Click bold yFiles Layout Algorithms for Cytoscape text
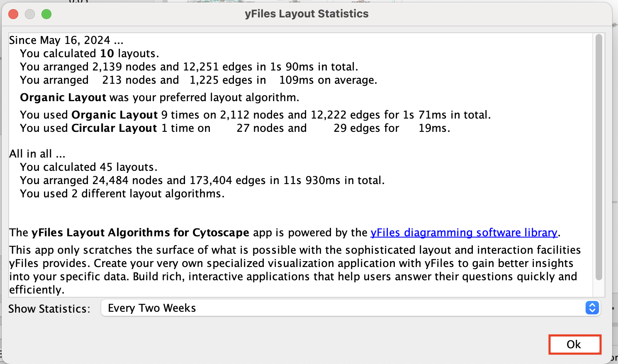The image size is (618, 364). (x=140, y=233)
